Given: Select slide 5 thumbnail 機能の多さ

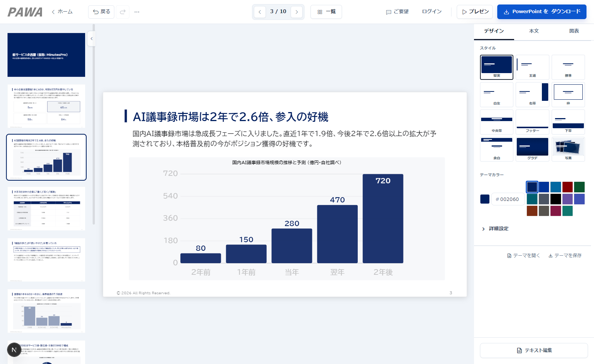Looking at the screenshot, I should point(46,259).
